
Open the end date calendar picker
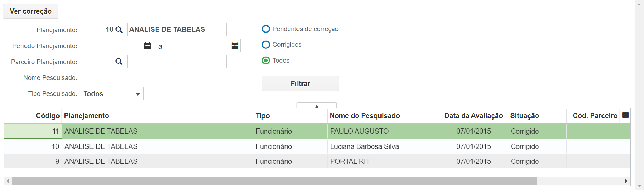(x=235, y=46)
